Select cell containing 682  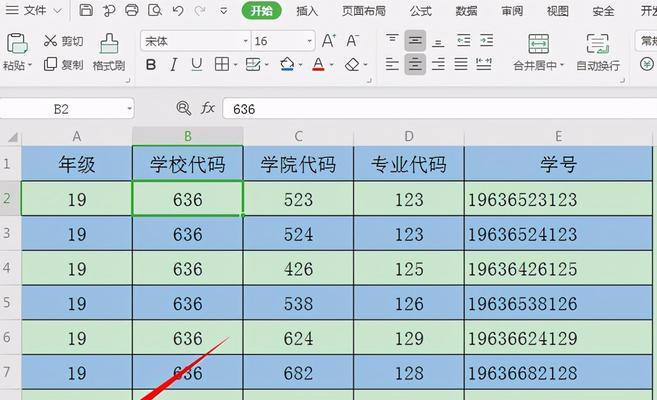(298, 372)
